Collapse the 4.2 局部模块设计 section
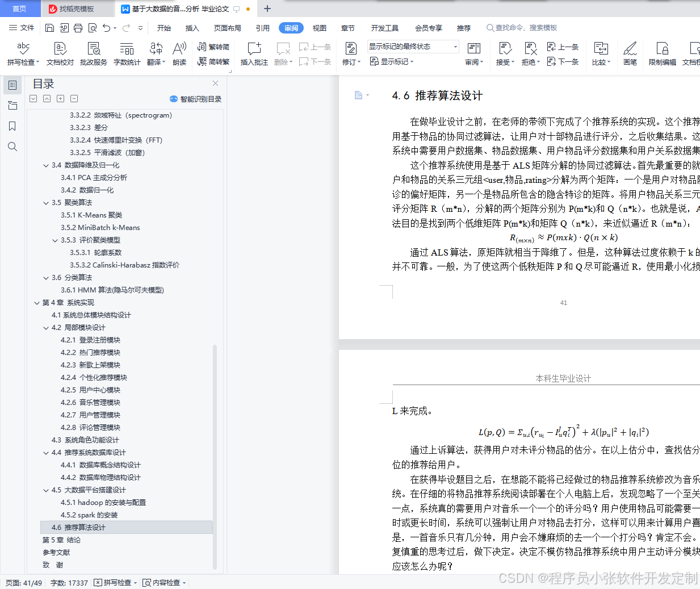The width and height of the screenshot is (700, 589). (46, 328)
